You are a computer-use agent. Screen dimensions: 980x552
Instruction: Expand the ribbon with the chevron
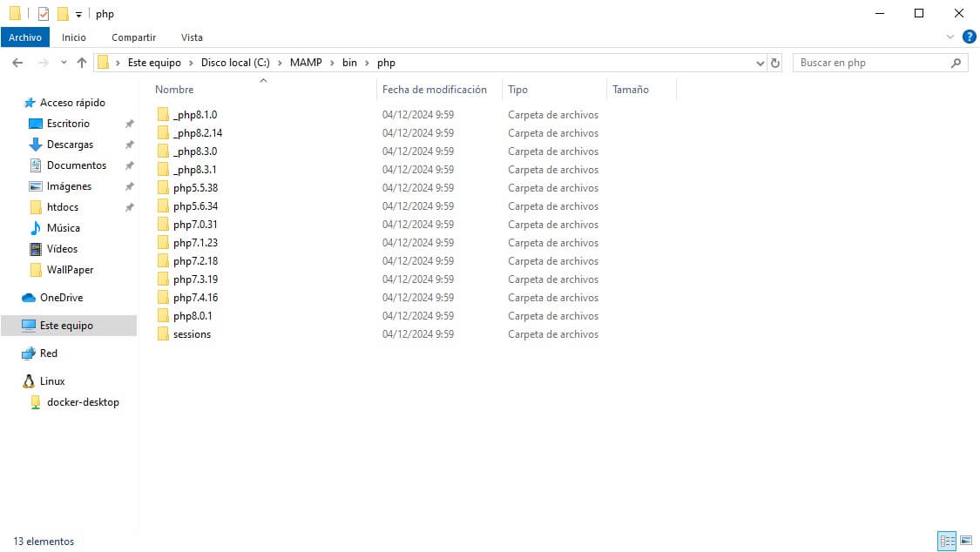(950, 37)
